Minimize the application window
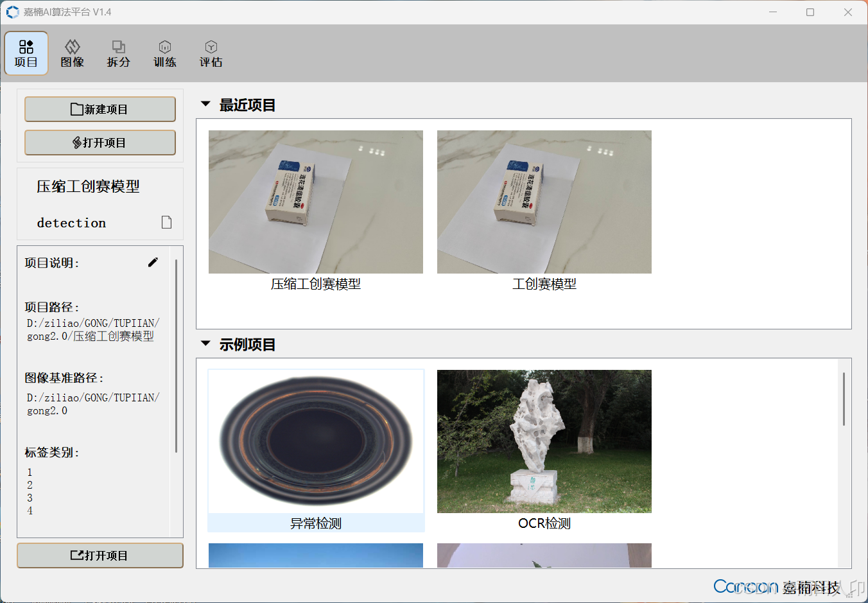Image resolution: width=868 pixels, height=603 pixels. pyautogui.click(x=773, y=12)
